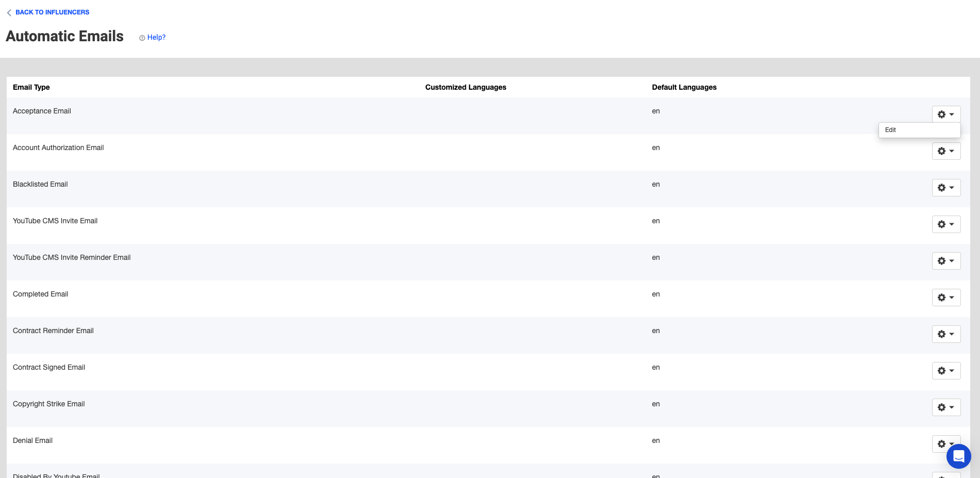Image resolution: width=980 pixels, height=478 pixels.
Task: Open gear menu for Acceptance Email
Action: (946, 114)
